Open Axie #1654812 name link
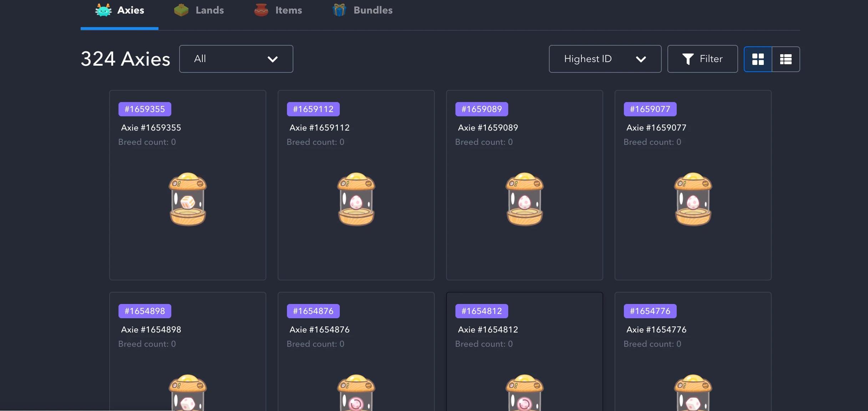Screen dimensions: 868x411 pos(488,330)
